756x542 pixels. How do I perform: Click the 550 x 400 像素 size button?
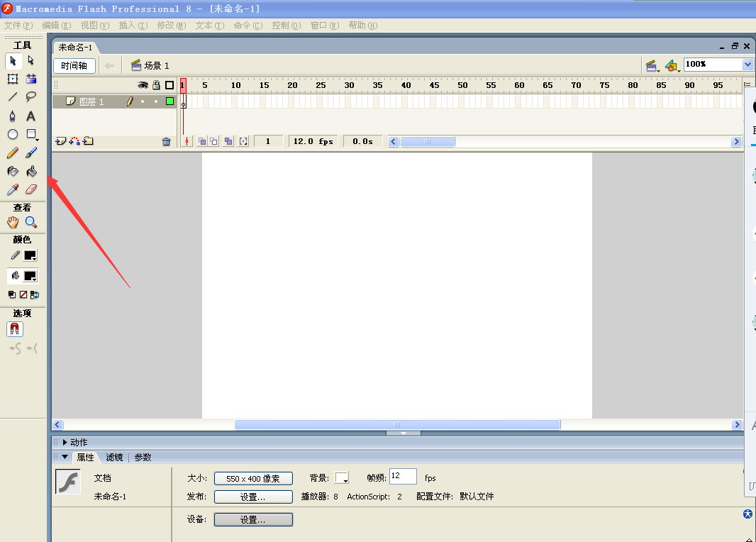click(253, 478)
